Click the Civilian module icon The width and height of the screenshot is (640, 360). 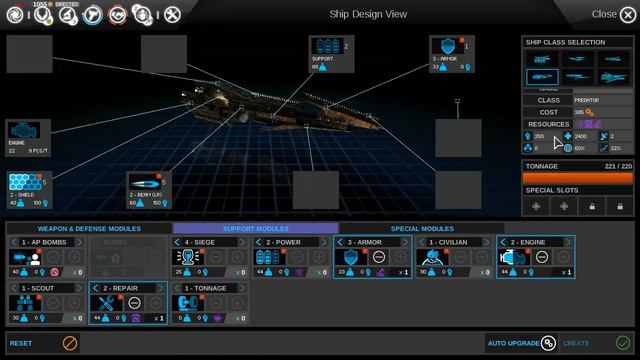pos(433,257)
